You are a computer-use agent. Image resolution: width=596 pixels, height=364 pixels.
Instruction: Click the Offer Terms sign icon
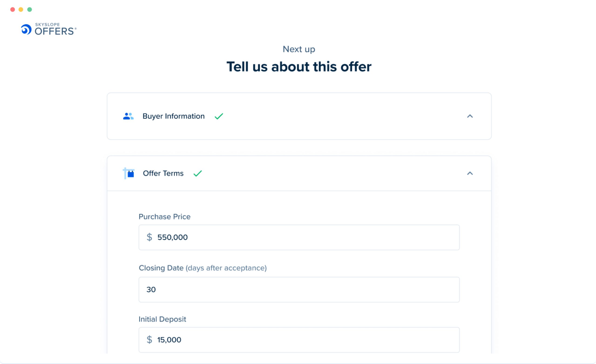coord(129,173)
